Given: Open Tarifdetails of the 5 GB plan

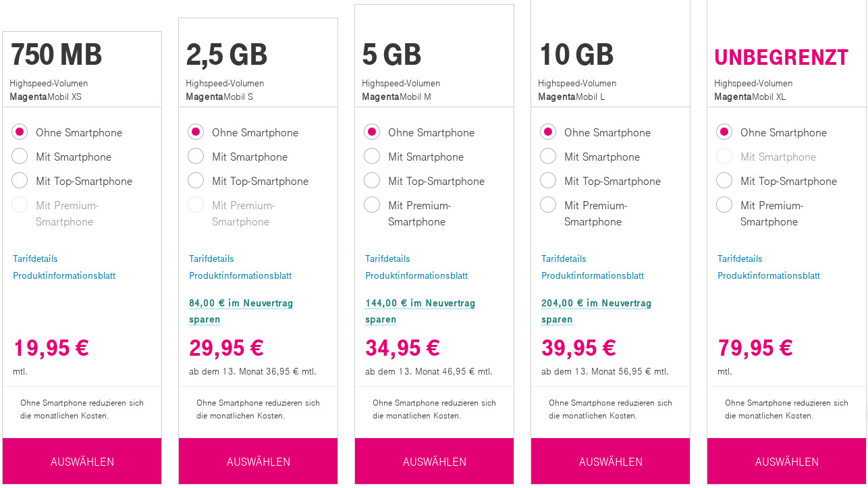Looking at the screenshot, I should coord(387,258).
